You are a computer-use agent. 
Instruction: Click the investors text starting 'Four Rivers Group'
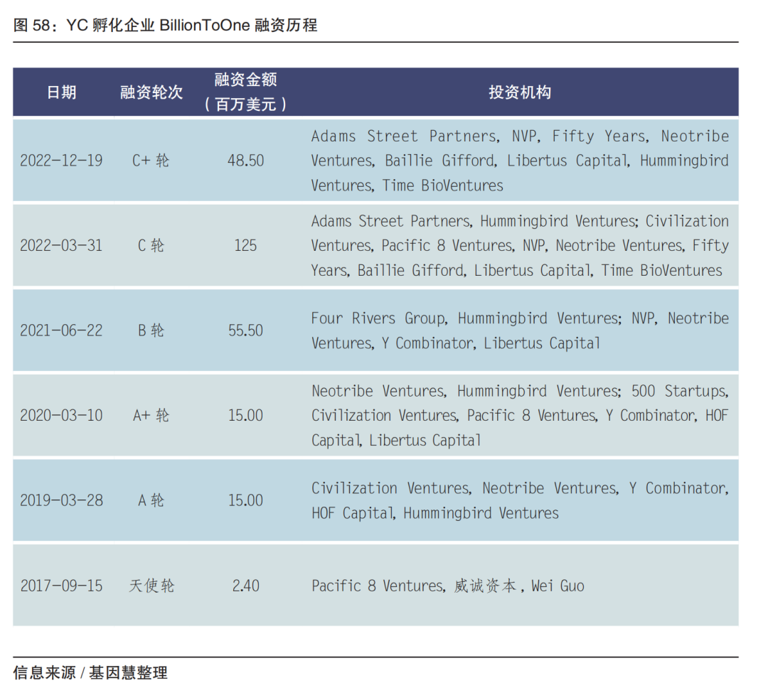[519, 330]
